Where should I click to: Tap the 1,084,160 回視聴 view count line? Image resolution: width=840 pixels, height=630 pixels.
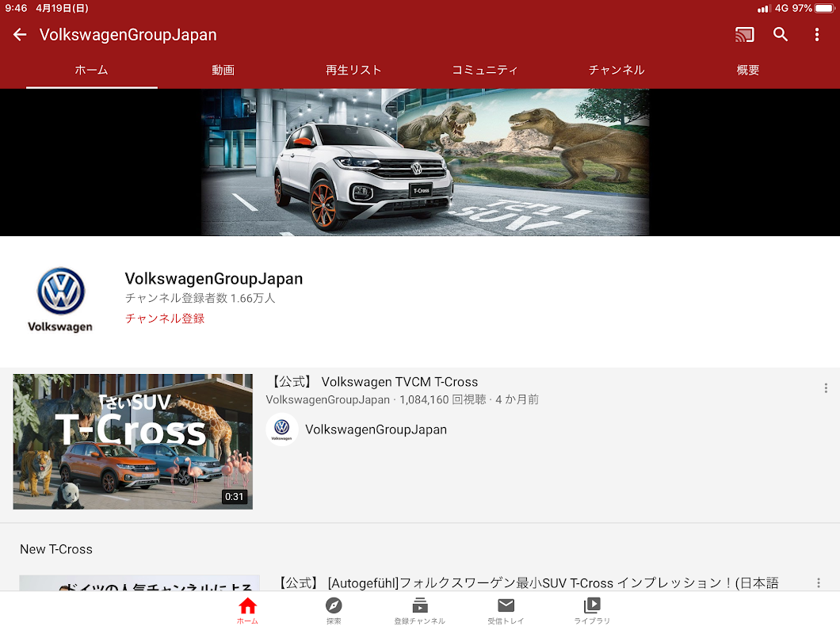[403, 399]
